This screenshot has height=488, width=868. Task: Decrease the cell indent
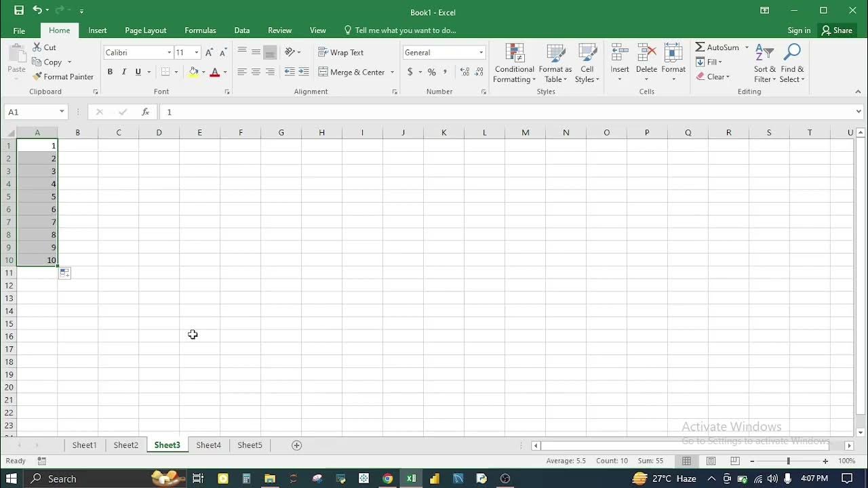coord(290,72)
